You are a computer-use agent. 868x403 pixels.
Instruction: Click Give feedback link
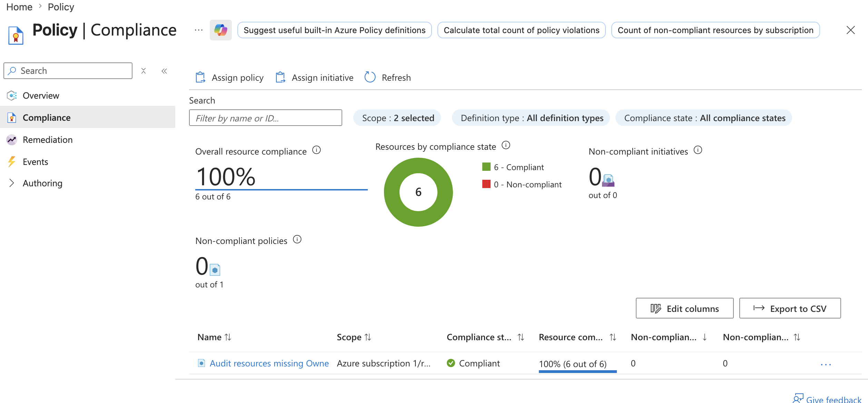tap(834, 399)
